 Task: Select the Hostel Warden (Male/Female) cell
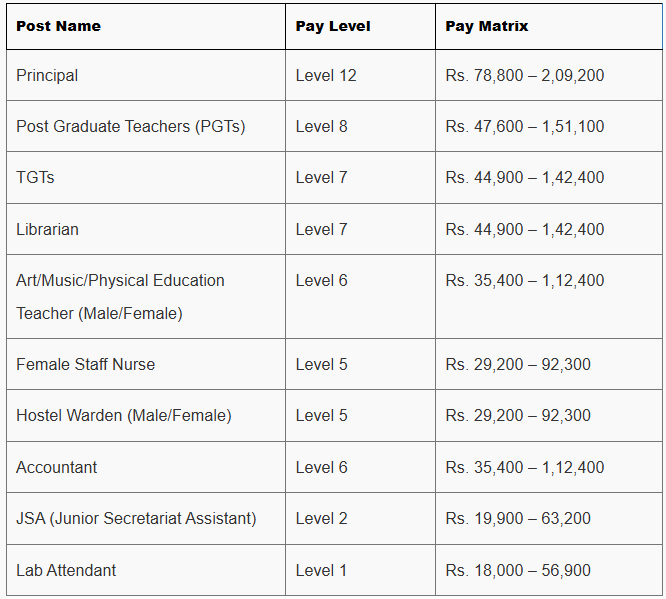pos(123,415)
